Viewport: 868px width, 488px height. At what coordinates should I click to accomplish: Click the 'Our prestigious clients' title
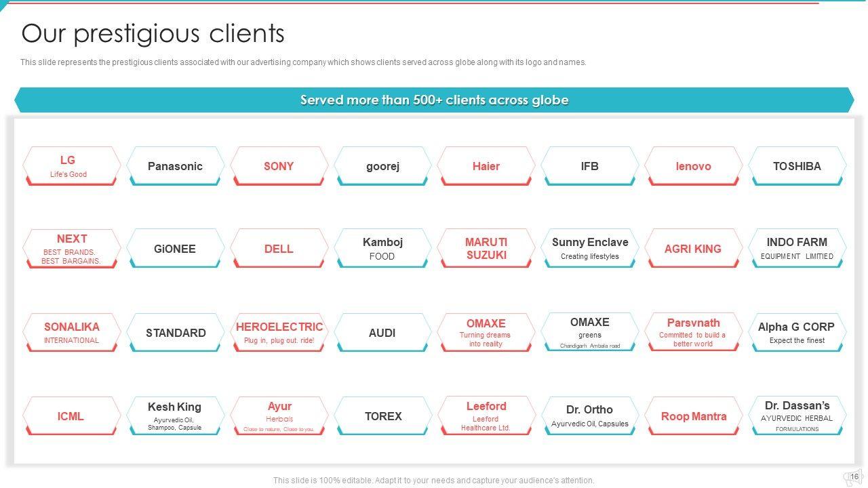(x=153, y=33)
